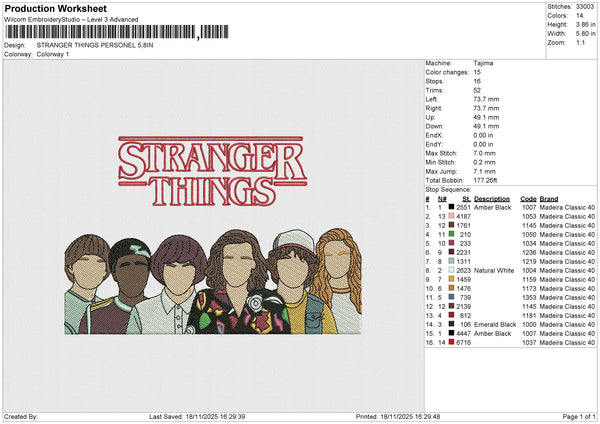
Task: Click the 'Color changes:' label
Action: point(447,72)
